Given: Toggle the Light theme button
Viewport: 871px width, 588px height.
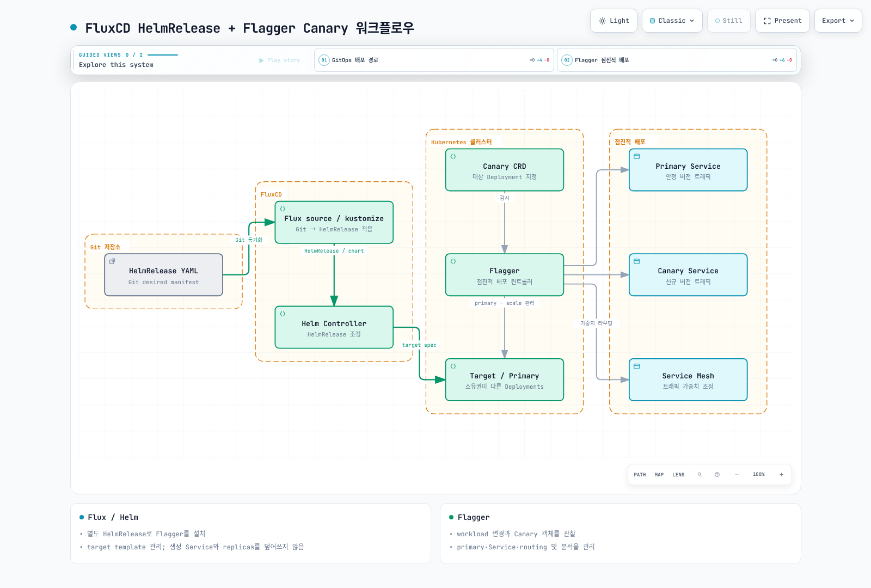Looking at the screenshot, I should [614, 21].
